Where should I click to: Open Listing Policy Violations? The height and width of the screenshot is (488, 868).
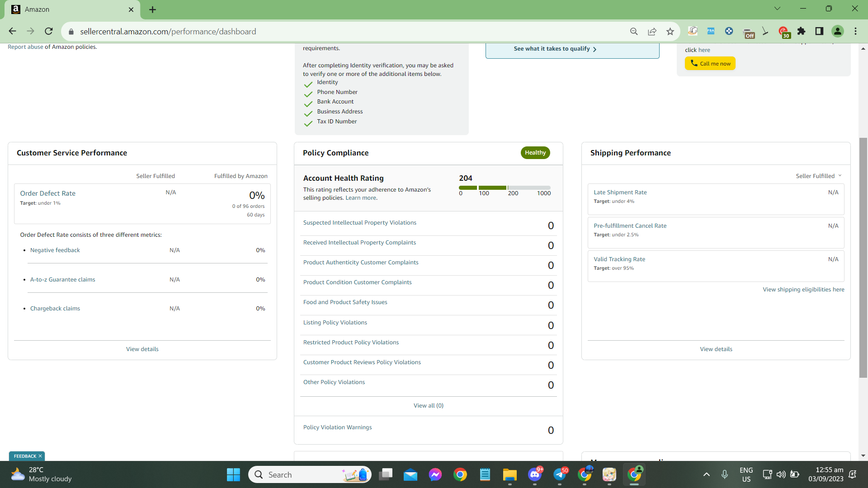[335, 323]
